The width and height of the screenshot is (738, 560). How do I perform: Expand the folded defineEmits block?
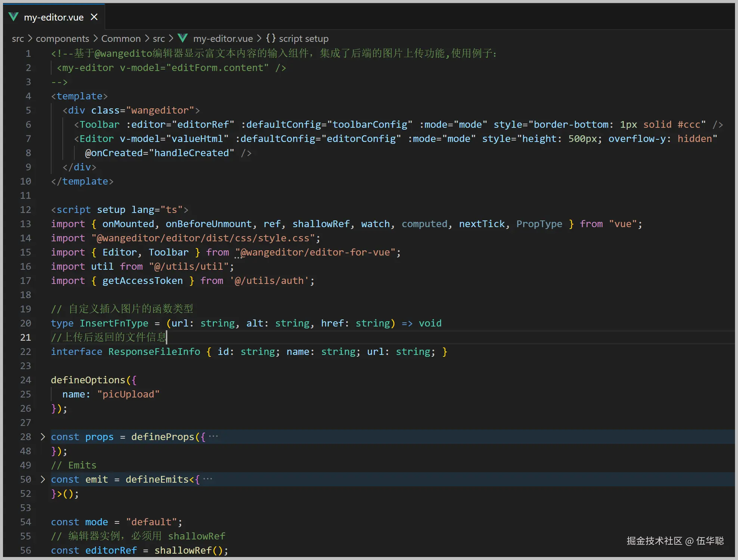point(43,479)
